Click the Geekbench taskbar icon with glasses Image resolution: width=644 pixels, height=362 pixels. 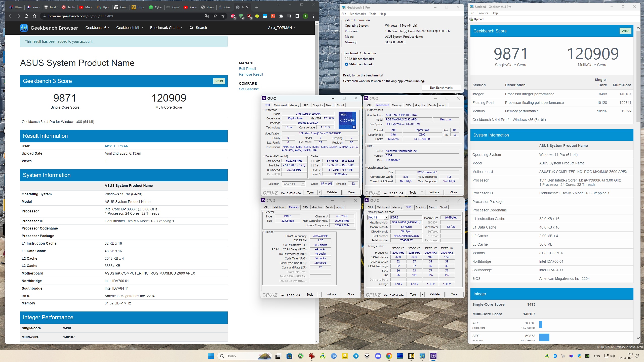pos(422,356)
